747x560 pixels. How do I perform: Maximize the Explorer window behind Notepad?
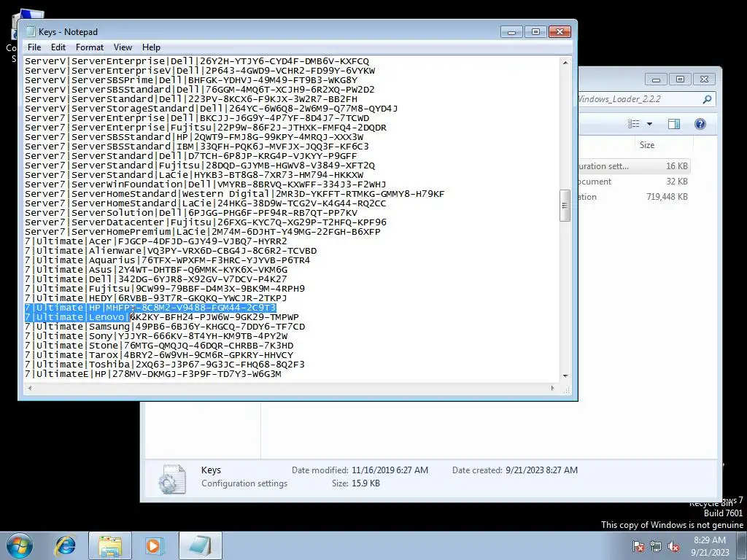click(680, 79)
